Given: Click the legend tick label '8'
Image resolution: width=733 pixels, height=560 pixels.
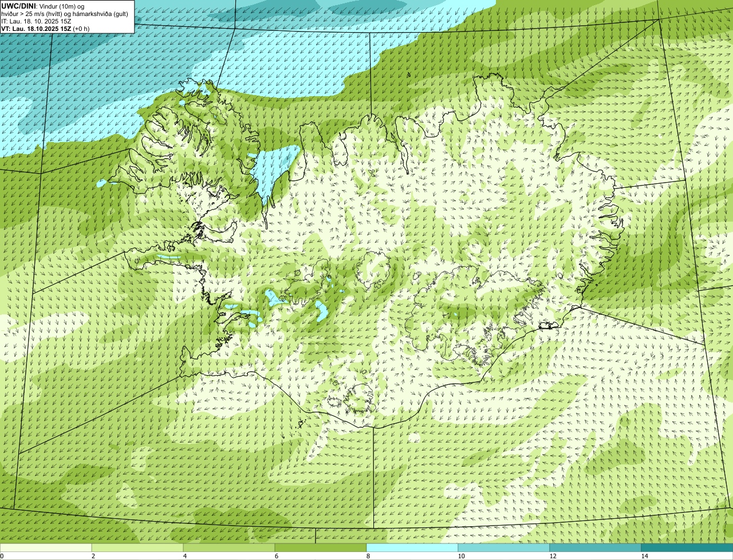Looking at the screenshot, I should (368, 556).
